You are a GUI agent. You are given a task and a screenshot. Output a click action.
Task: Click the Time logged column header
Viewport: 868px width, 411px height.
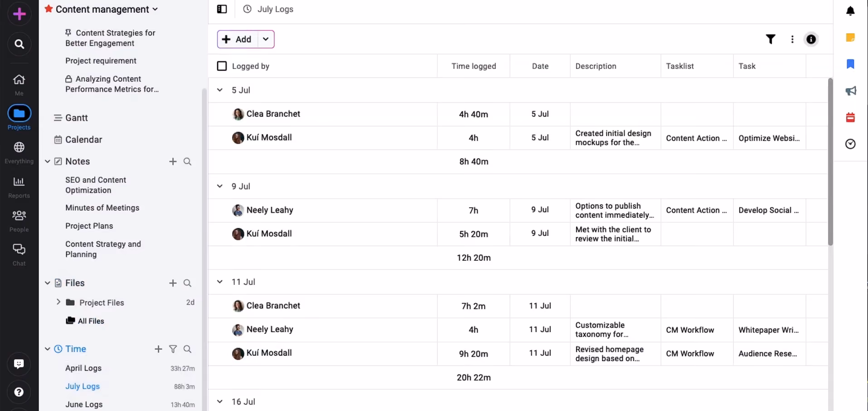[x=474, y=66]
